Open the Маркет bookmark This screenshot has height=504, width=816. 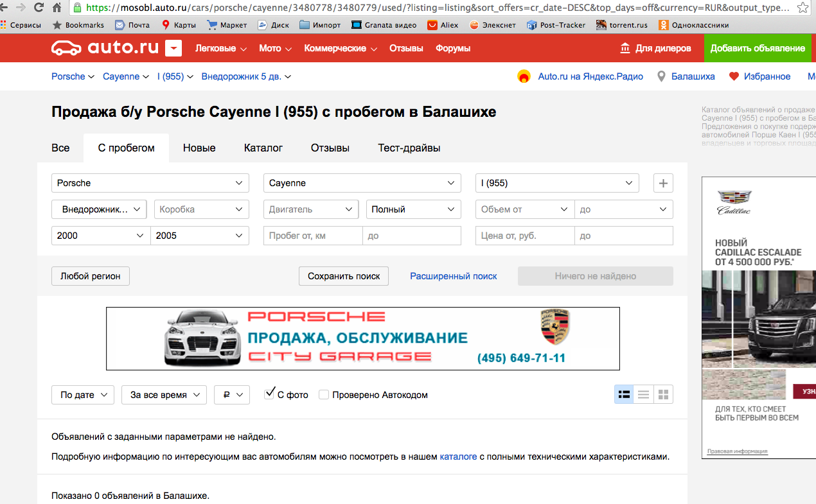pyautogui.click(x=227, y=25)
